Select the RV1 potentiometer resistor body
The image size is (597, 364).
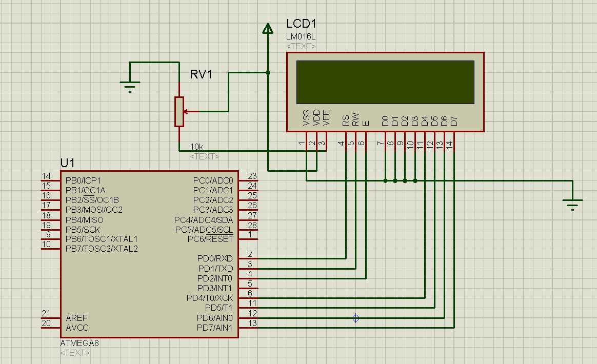pyautogui.click(x=179, y=112)
